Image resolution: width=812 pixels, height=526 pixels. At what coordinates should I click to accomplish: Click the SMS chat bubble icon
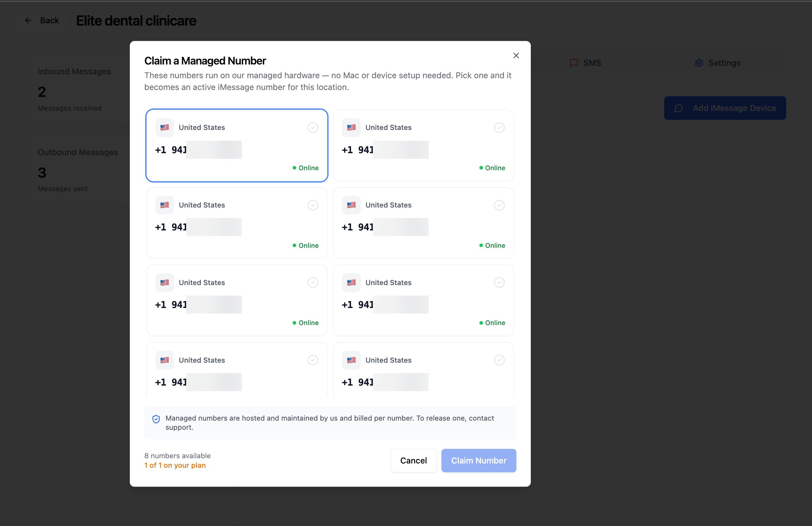click(574, 63)
